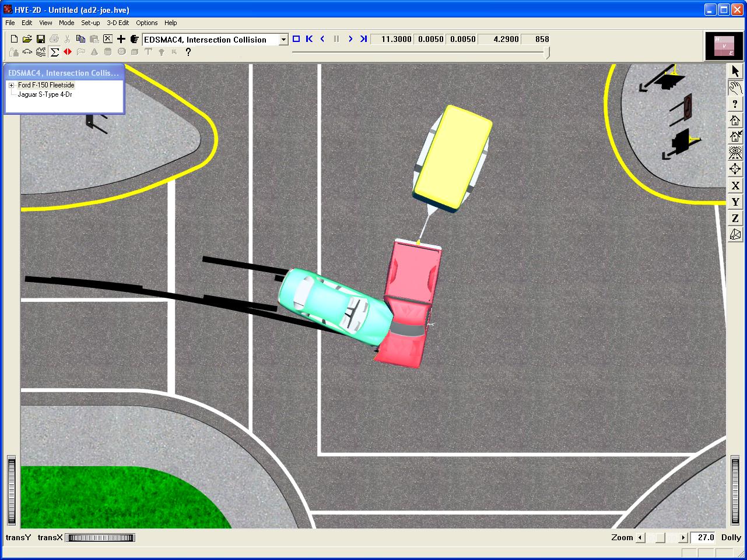Click the Zoom value field showing 27.0

coord(704,537)
